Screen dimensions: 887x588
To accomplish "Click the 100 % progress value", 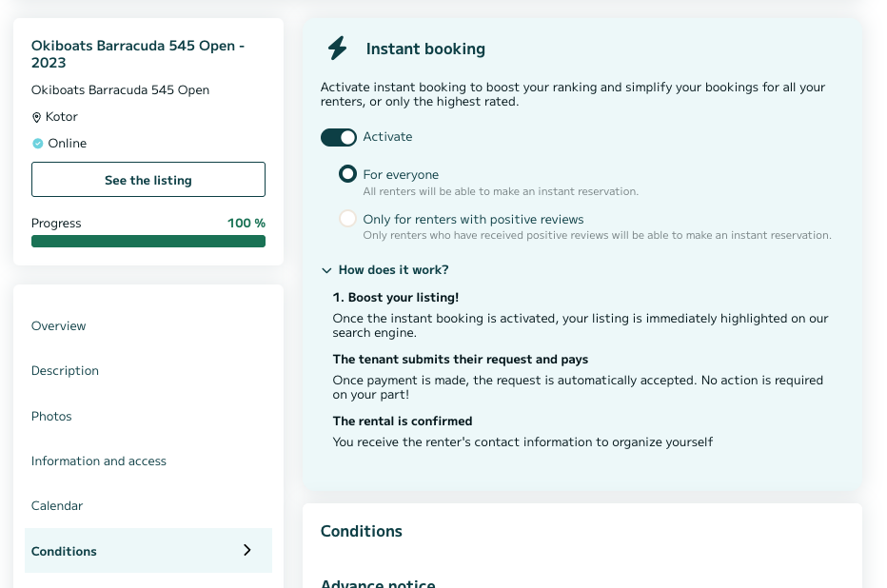I will pyautogui.click(x=246, y=224).
